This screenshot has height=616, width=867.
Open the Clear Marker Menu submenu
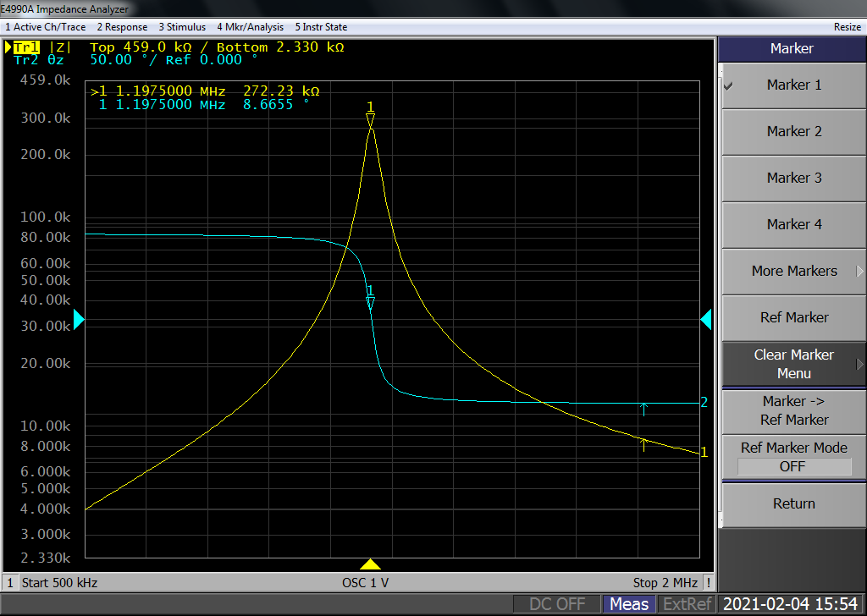pos(792,364)
